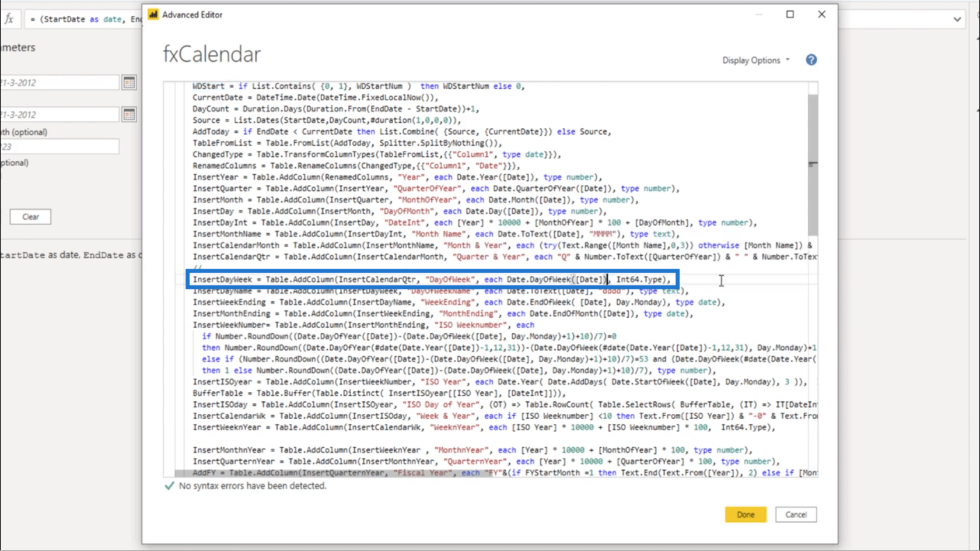Click the InsertDayWeek line of code
Screen dimensions: 980x551
tap(432, 279)
